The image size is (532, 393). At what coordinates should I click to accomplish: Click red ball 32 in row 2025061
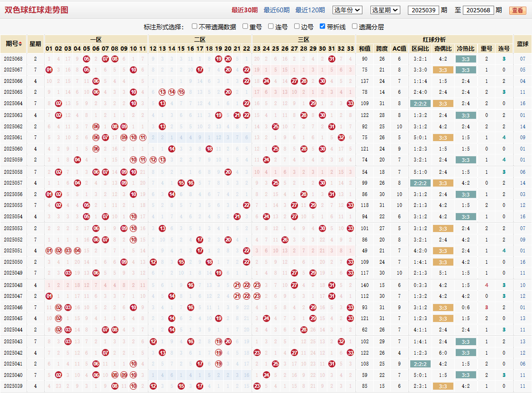[341, 138]
